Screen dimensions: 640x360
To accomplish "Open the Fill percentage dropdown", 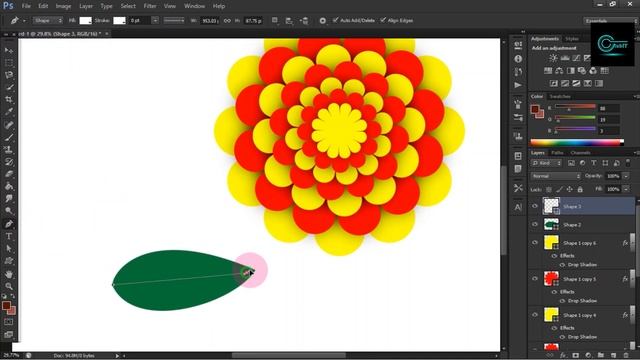I will (626, 189).
